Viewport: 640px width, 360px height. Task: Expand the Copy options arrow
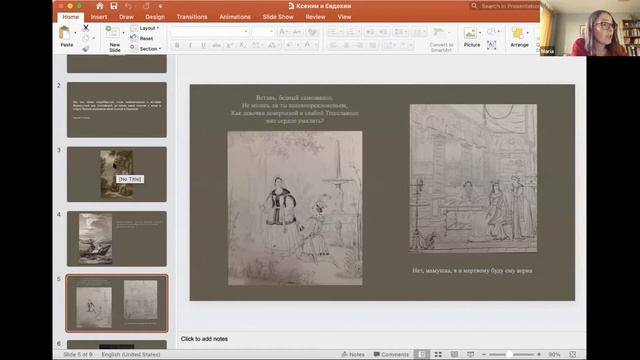click(x=93, y=38)
